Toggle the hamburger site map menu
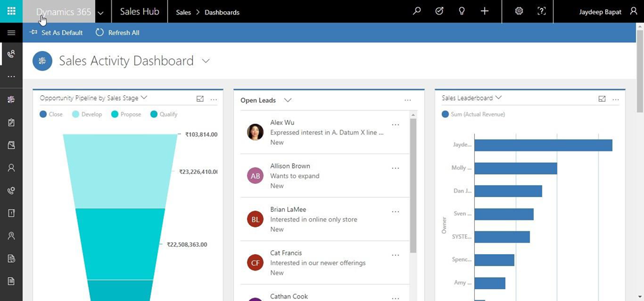The width and height of the screenshot is (644, 301). tap(11, 32)
